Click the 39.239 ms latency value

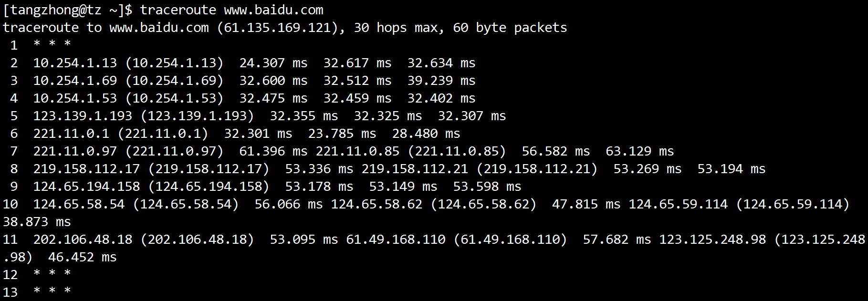[441, 81]
